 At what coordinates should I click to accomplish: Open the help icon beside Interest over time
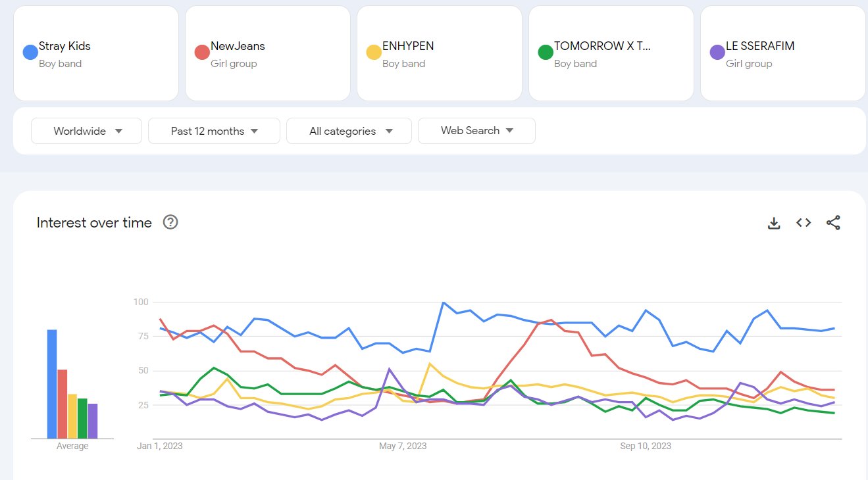tap(170, 222)
